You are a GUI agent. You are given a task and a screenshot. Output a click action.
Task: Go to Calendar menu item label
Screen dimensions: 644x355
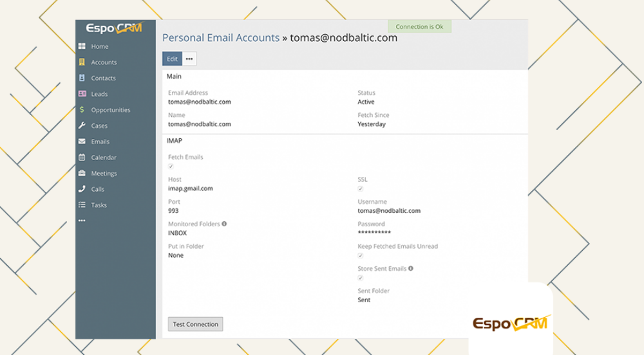[104, 158]
